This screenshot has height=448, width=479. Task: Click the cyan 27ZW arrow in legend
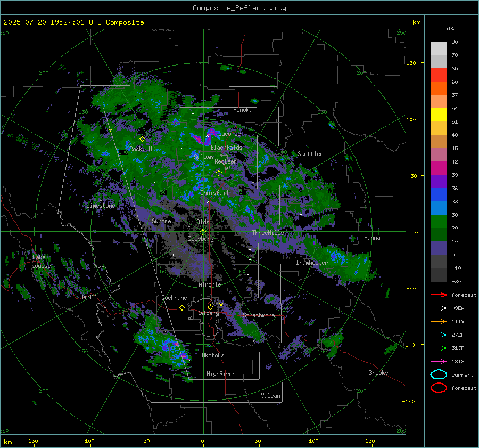[x=439, y=335]
